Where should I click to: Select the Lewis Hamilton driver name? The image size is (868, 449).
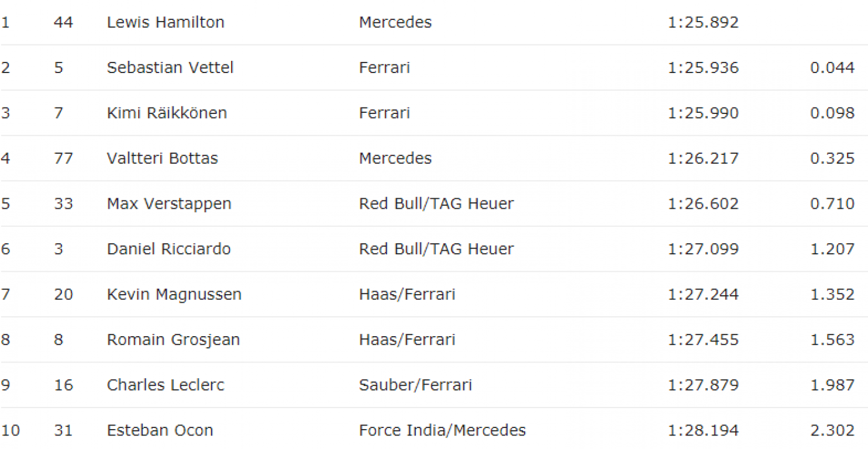click(x=166, y=22)
